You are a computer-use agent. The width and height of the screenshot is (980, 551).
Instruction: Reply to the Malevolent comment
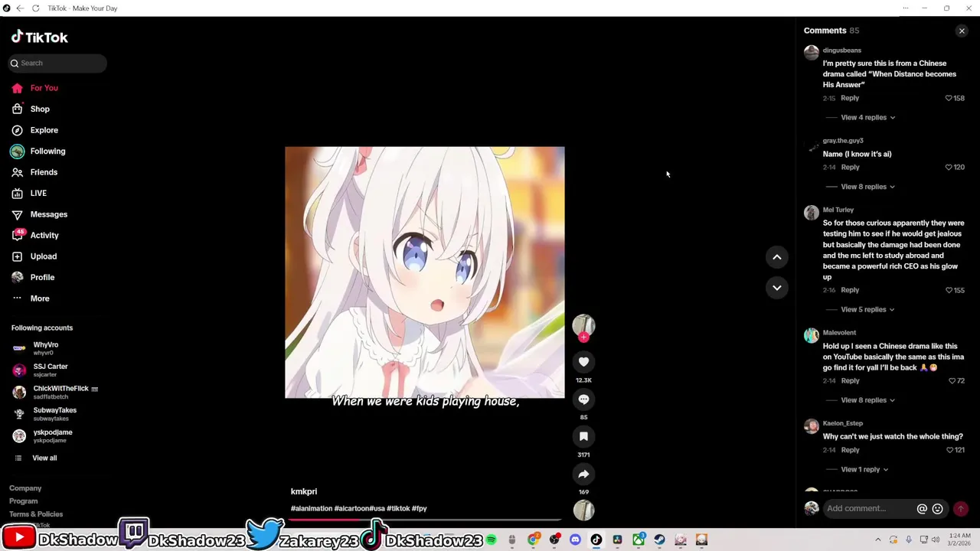tap(850, 380)
